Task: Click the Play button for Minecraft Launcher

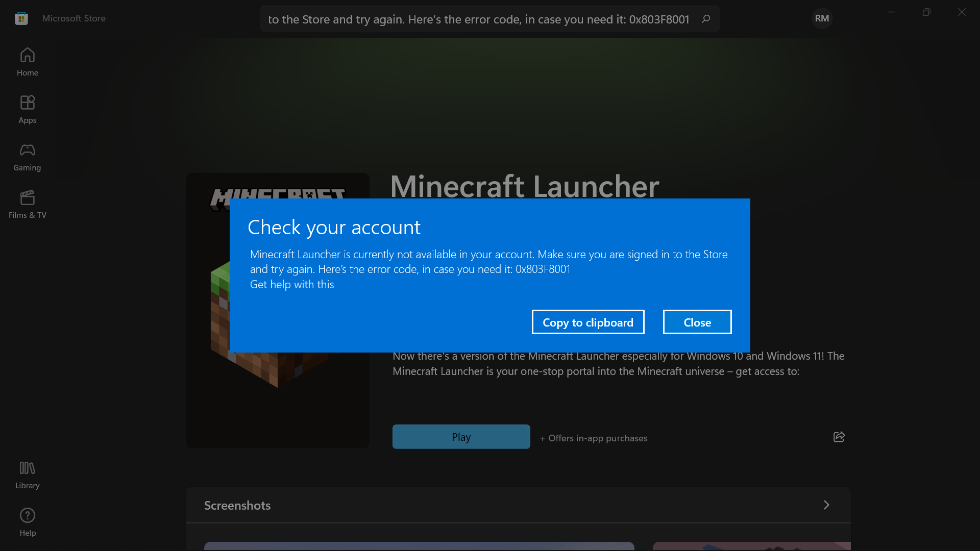Action: click(461, 437)
